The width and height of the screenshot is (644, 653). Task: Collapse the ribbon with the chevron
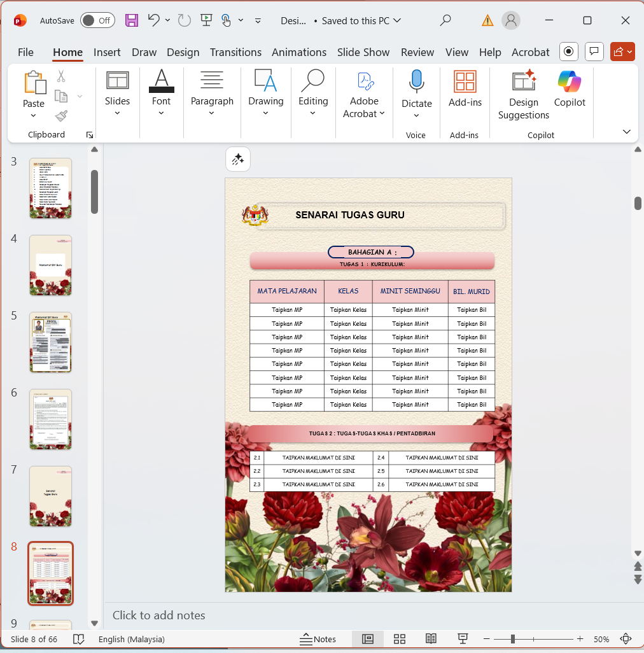626,132
